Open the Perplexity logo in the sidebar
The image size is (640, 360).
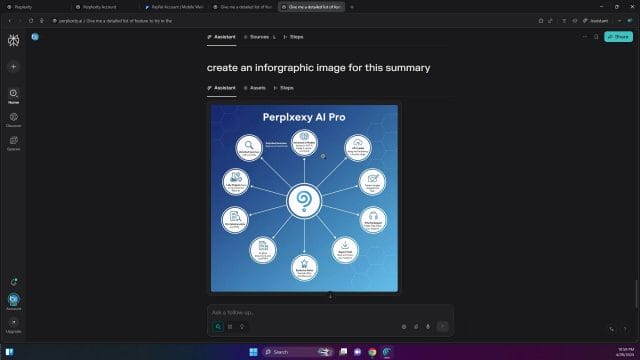(x=13, y=40)
